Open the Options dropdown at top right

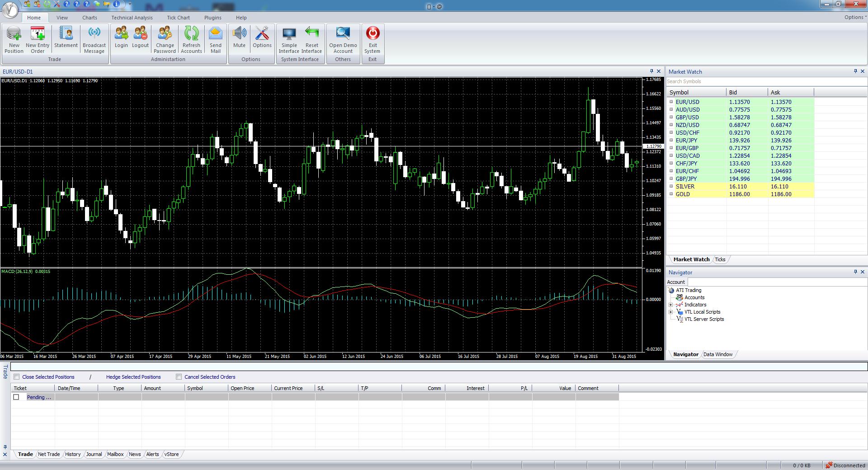tap(855, 17)
